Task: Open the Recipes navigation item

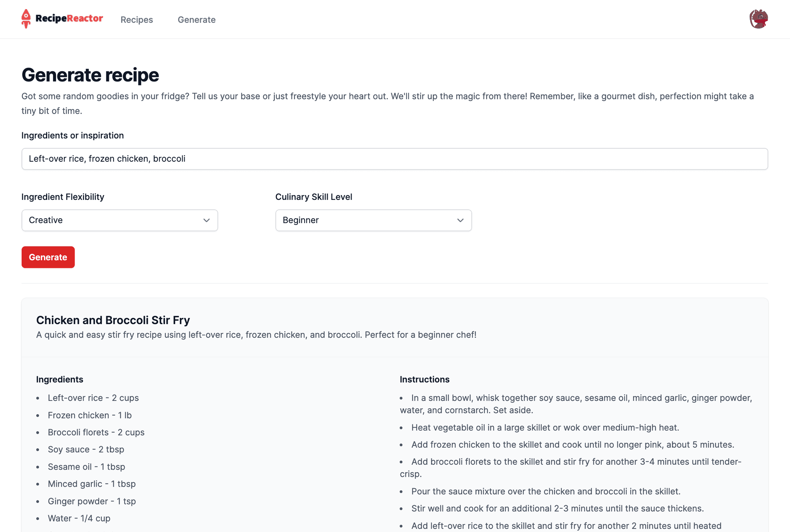Action: click(x=137, y=20)
